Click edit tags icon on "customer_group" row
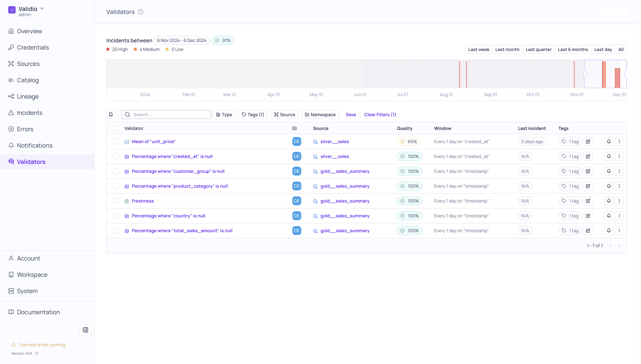The width and height of the screenshot is (641, 364). (588, 171)
